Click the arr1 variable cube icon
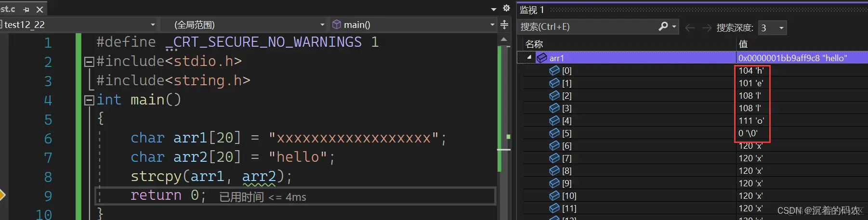The width and height of the screenshot is (868, 220). [x=542, y=58]
